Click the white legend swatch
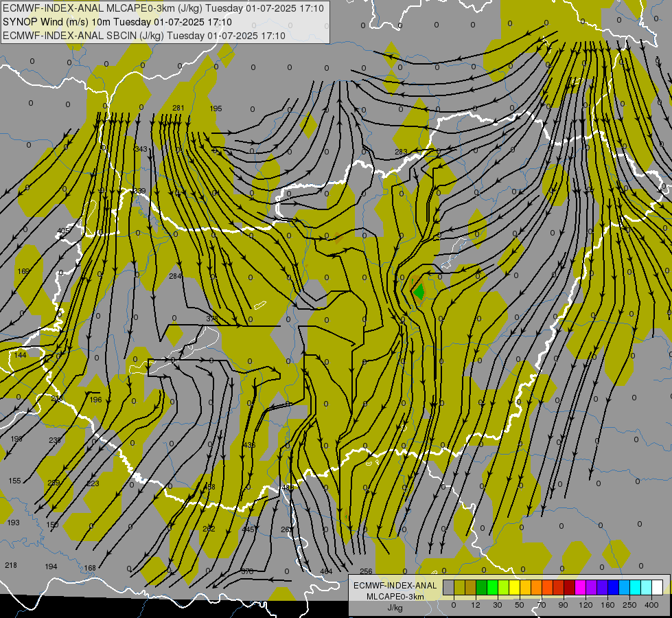 click(x=658, y=587)
